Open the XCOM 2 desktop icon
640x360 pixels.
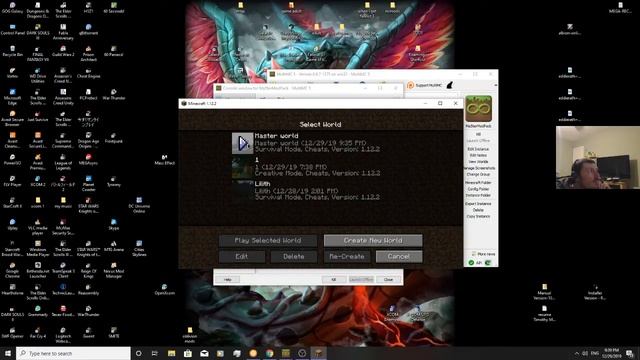pyautogui.click(x=38, y=181)
